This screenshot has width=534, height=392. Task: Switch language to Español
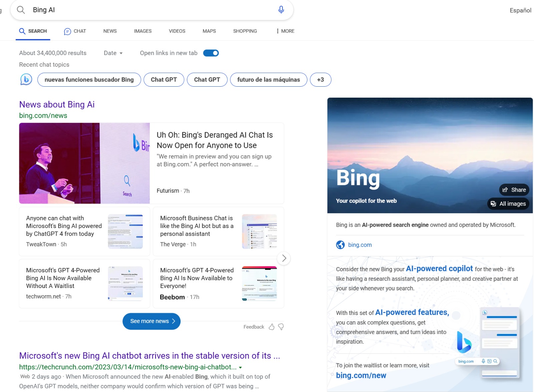pyautogui.click(x=520, y=10)
